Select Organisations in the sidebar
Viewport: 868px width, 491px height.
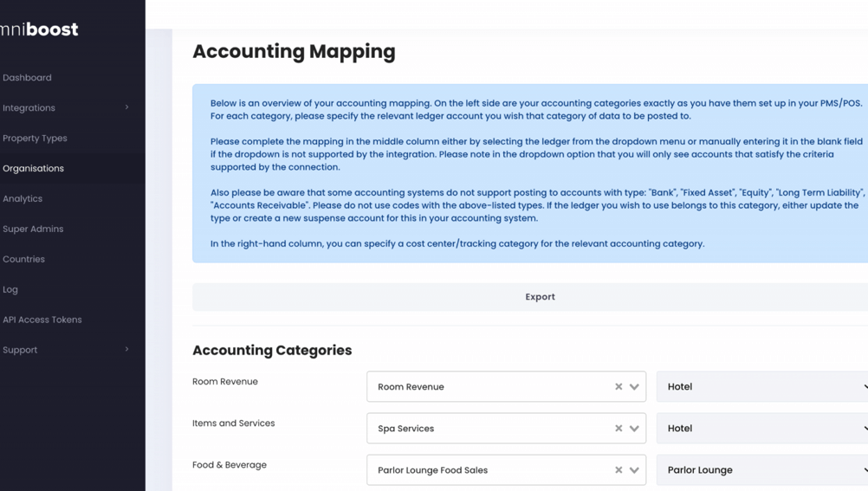33,169
